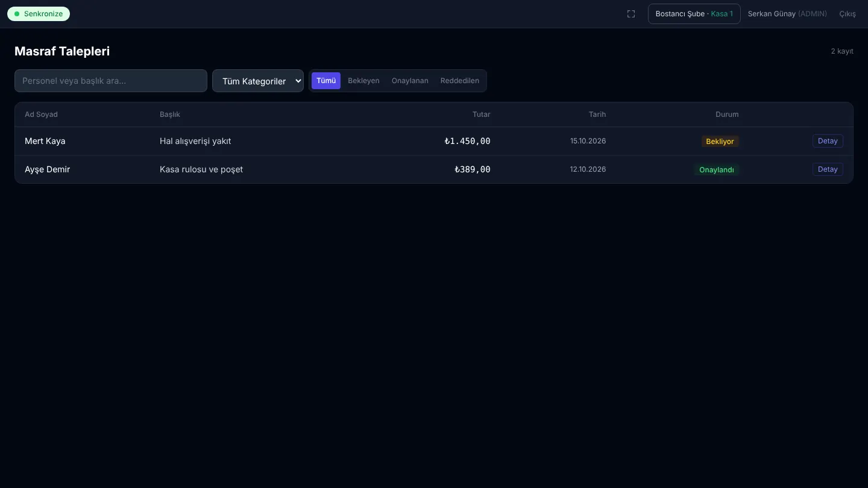The width and height of the screenshot is (868, 488).
Task: Open Detay for Ayşe Demir
Action: (x=828, y=169)
